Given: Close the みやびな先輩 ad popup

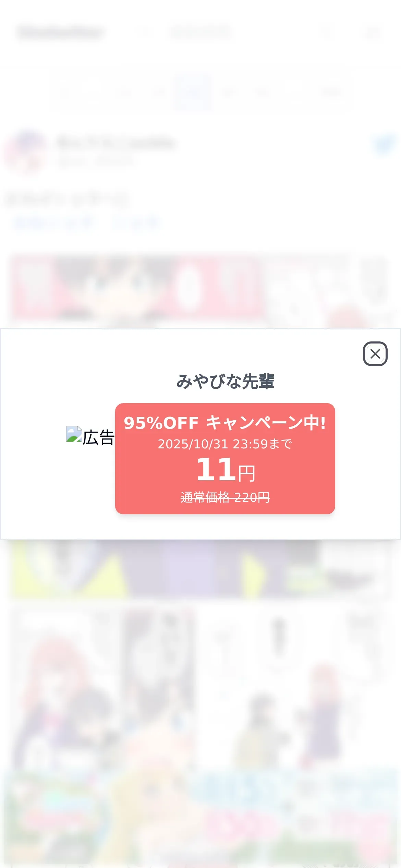Looking at the screenshot, I should (x=375, y=354).
